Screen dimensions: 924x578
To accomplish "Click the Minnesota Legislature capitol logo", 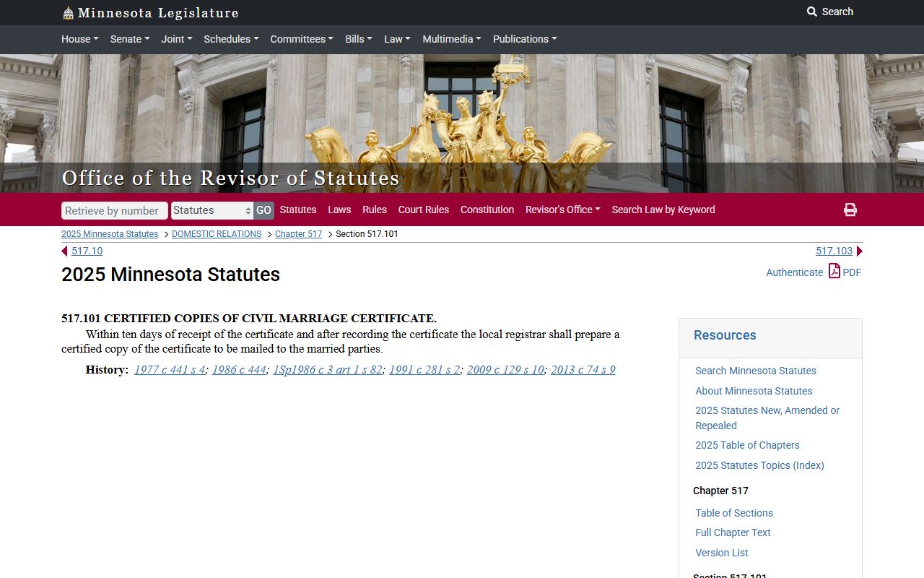I will [68, 12].
